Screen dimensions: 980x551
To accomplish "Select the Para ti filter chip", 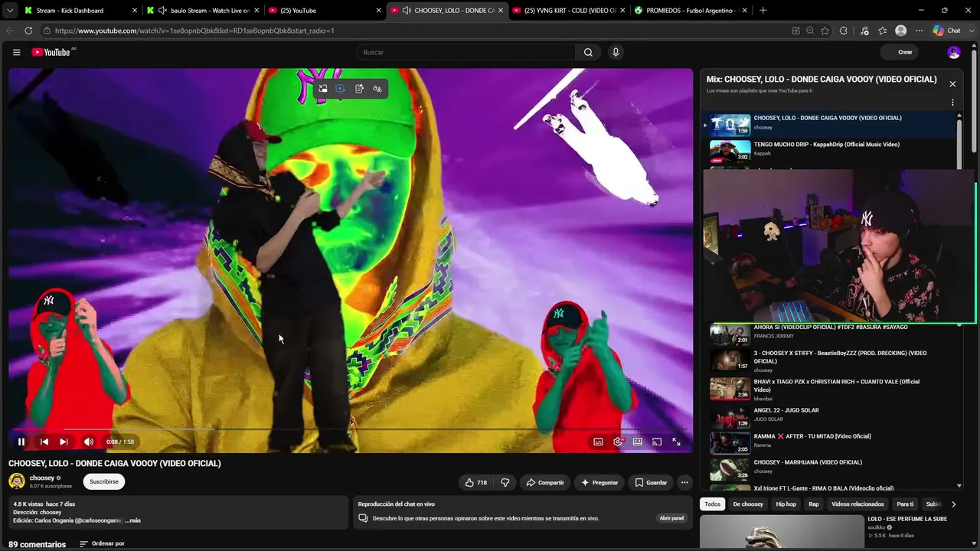I will [905, 504].
